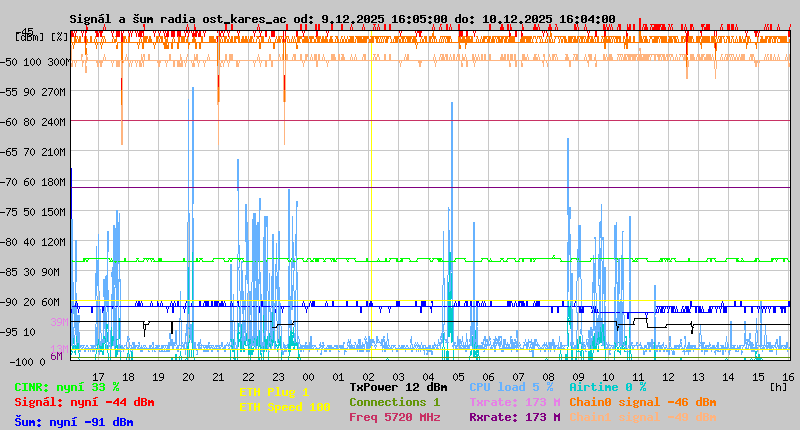Click the faint 'Chain1 signal -49 dBm' legend label

coord(643,417)
